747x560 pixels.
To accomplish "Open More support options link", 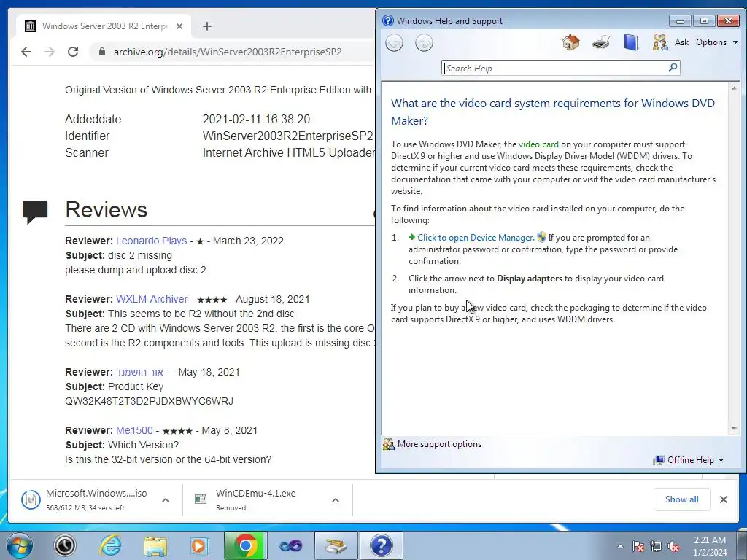I will (x=439, y=444).
